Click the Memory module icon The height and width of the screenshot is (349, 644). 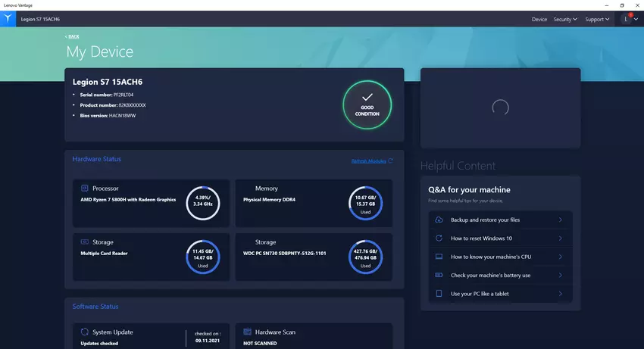click(247, 189)
